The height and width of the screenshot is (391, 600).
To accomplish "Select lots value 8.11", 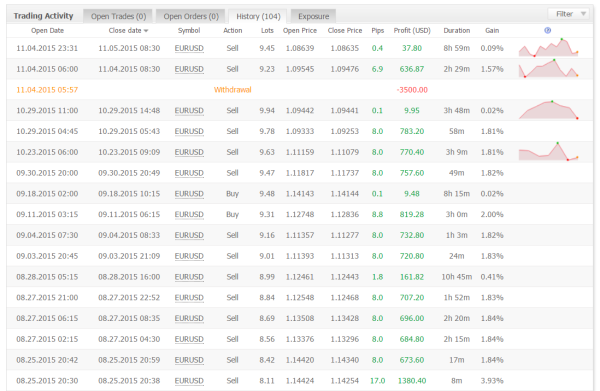I will (267, 381).
